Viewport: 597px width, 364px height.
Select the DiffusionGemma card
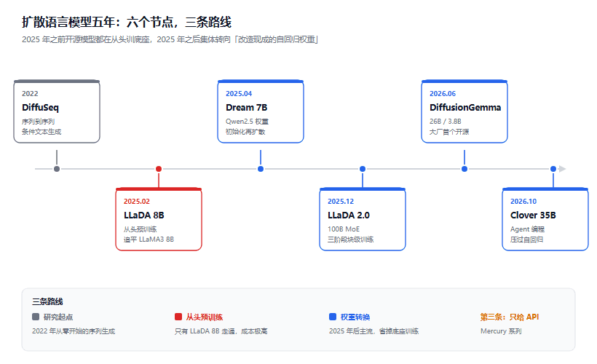(464, 111)
